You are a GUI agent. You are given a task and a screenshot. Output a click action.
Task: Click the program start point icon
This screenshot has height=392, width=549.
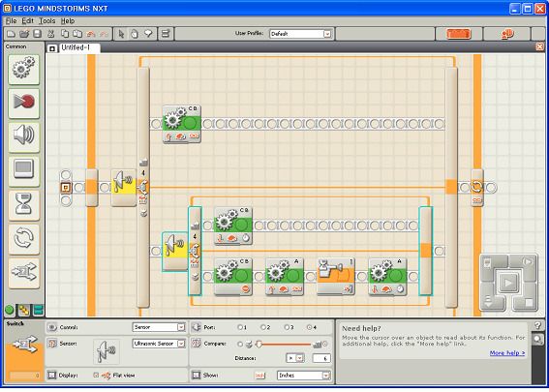[66, 188]
